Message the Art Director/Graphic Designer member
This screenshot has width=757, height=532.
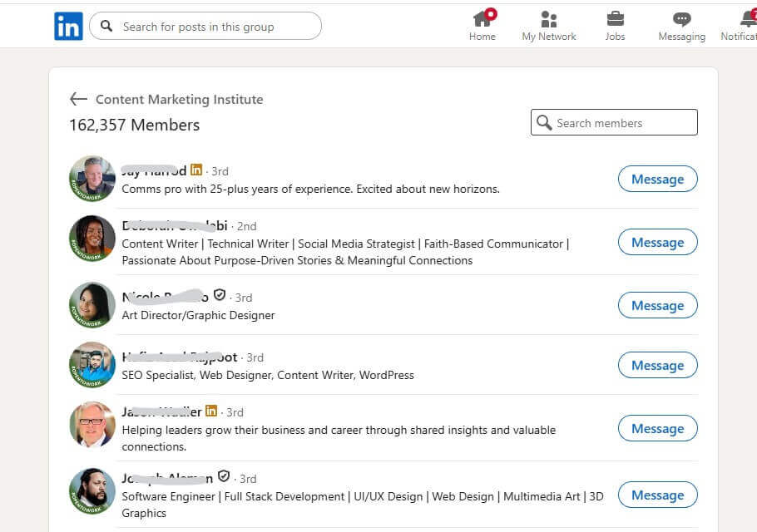(x=657, y=305)
